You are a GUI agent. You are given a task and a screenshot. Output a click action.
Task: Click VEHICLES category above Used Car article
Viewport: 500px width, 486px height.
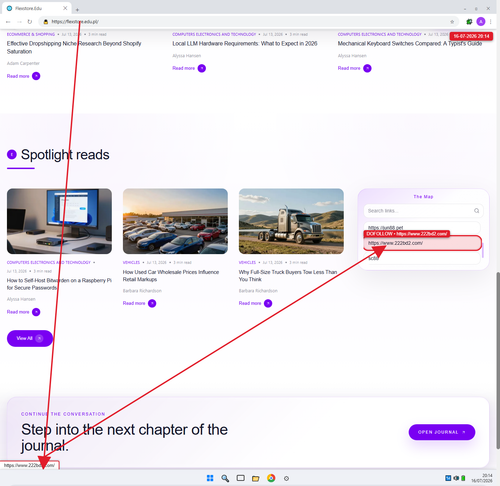tap(131, 262)
